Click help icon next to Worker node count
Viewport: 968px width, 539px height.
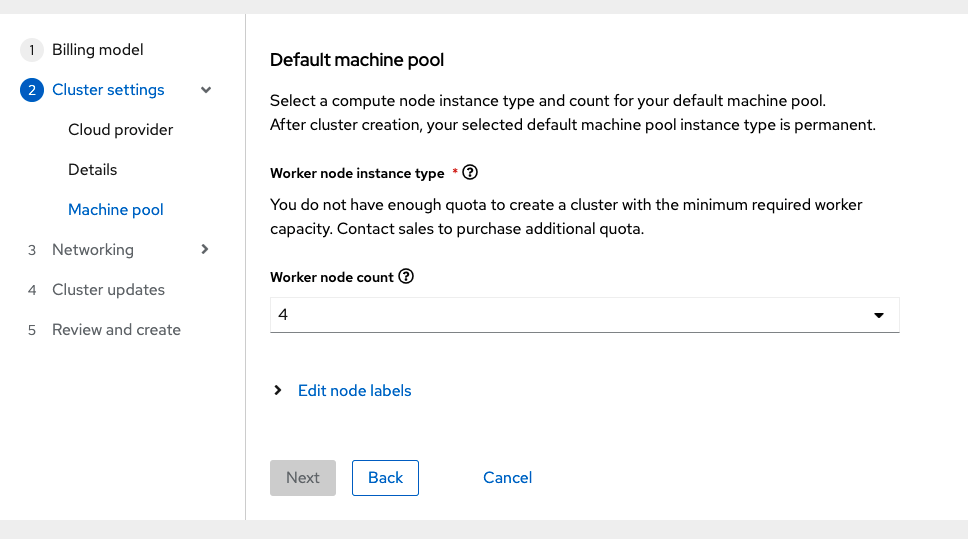pos(406,277)
